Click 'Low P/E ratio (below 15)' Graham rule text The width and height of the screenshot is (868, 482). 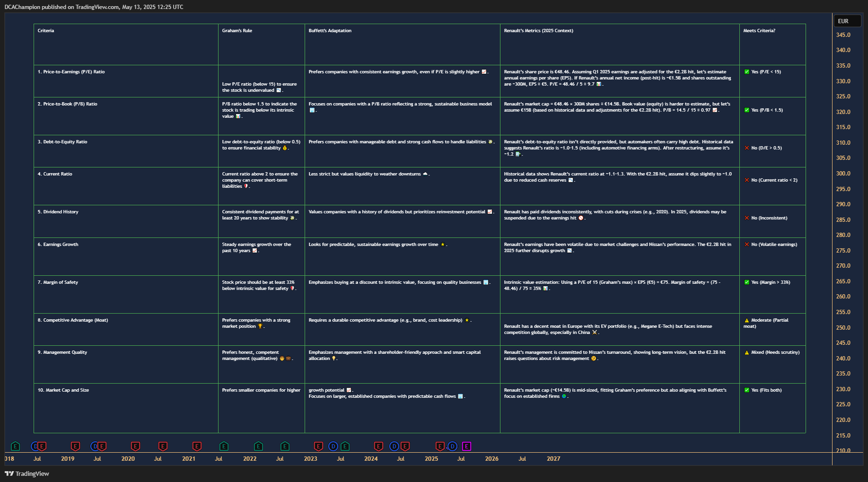tap(260, 87)
